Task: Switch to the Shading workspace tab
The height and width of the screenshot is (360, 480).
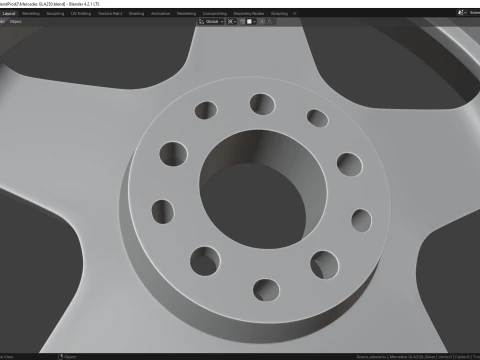Action: click(x=136, y=14)
